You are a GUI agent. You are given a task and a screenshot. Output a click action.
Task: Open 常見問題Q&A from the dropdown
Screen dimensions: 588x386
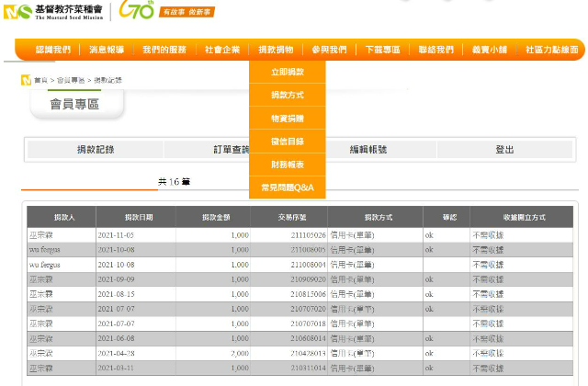point(287,187)
